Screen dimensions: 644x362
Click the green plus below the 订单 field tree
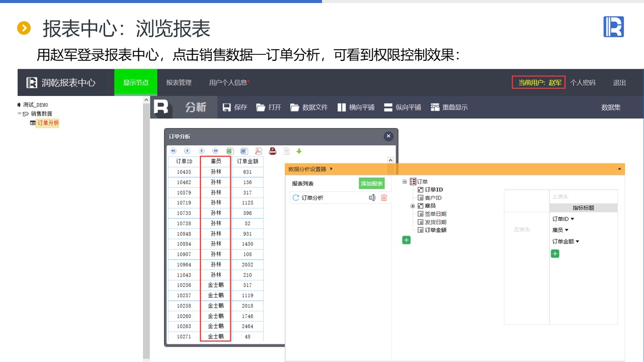[x=407, y=240]
